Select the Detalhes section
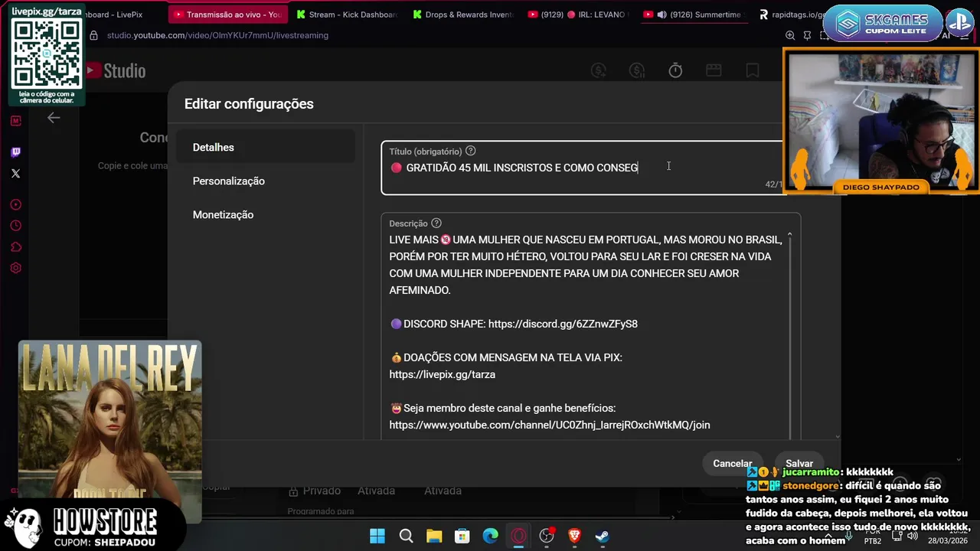This screenshot has width=980, height=551. (265, 147)
